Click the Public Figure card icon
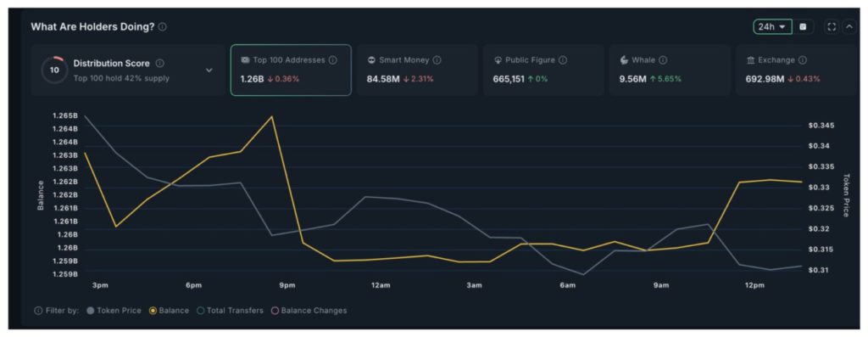Image resolution: width=868 pixels, height=337 pixels. coord(498,60)
